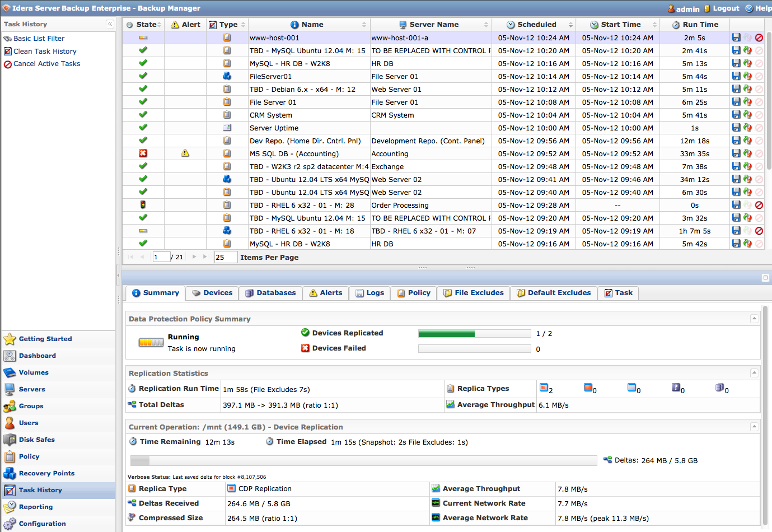Switch to the Logs tab

370,293
